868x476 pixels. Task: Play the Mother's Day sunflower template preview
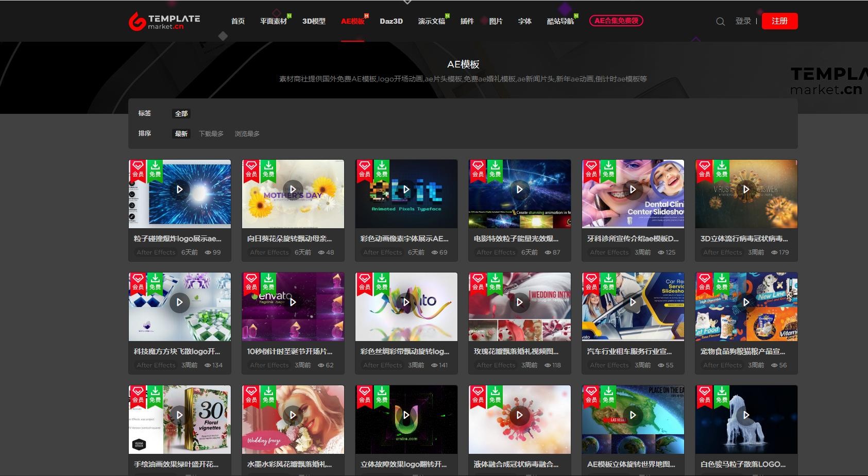(293, 190)
